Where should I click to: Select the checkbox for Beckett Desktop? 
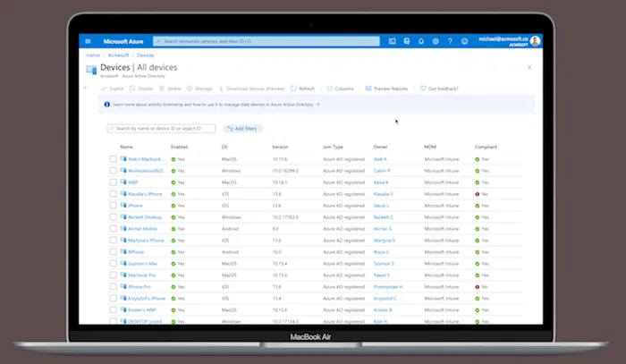point(114,217)
